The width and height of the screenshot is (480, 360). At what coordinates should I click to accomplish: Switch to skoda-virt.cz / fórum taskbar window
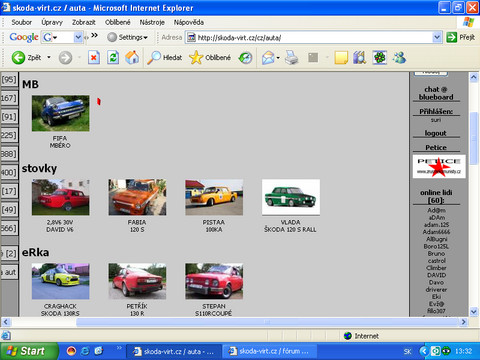point(269,351)
